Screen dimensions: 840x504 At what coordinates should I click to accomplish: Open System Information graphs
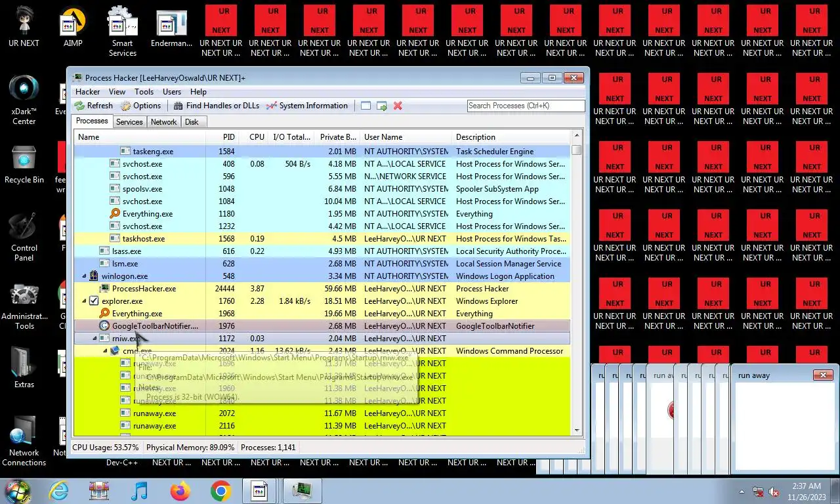point(306,106)
